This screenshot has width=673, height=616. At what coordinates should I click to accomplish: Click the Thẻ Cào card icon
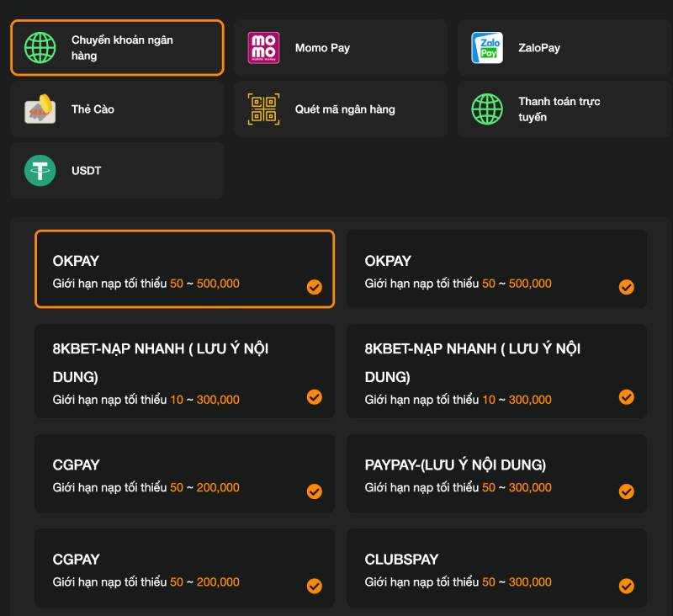tap(40, 109)
